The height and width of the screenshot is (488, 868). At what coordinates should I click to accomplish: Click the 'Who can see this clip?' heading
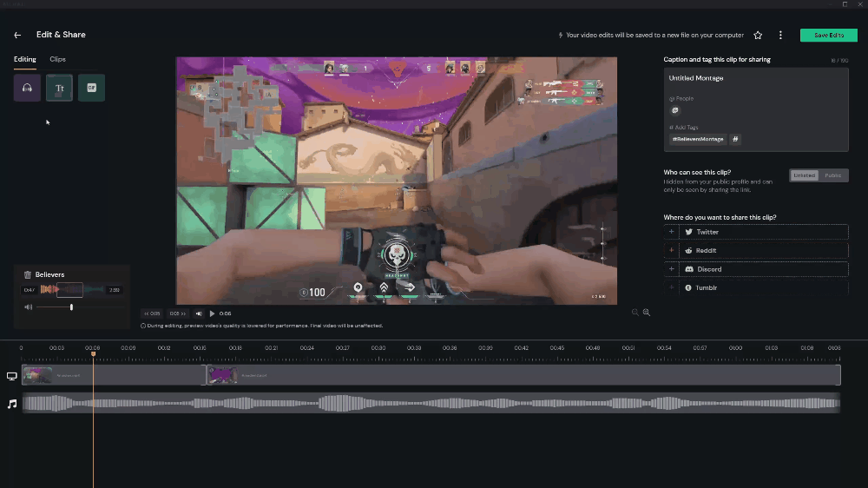coord(697,172)
